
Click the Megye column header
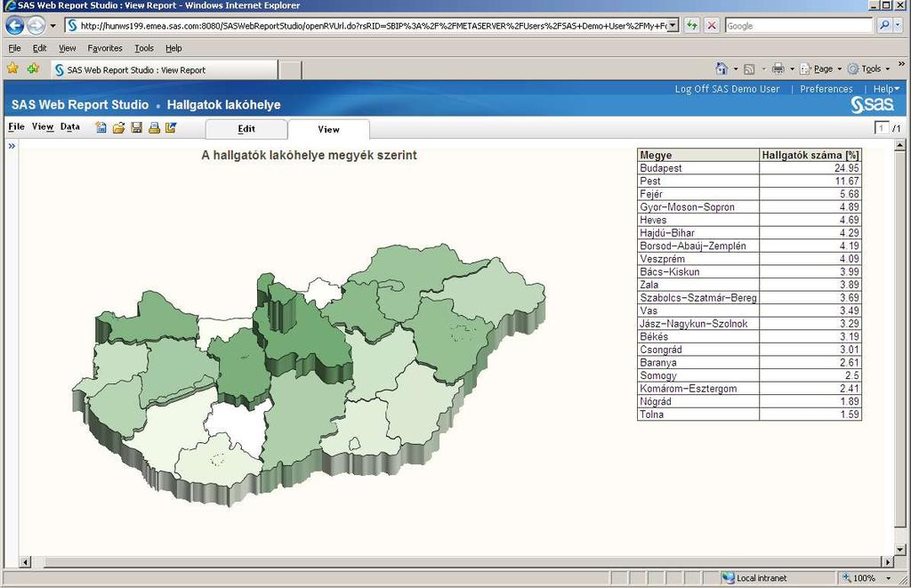point(699,155)
